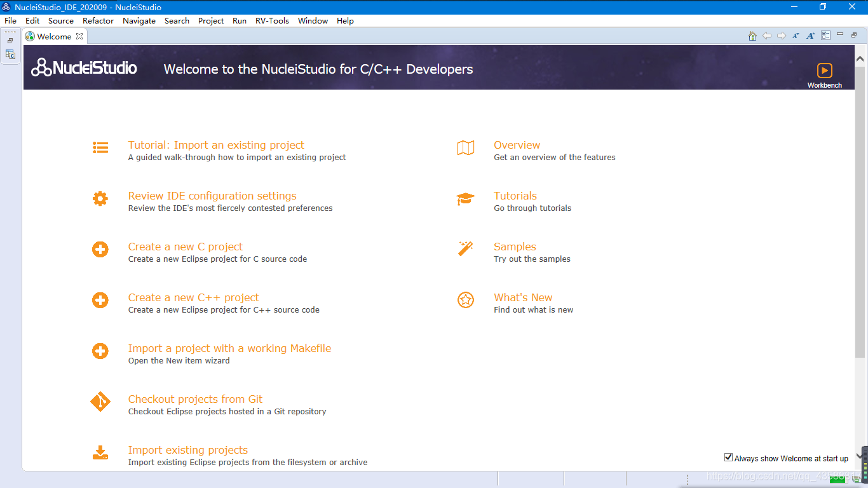Screen dimensions: 868x488
Task: Open the Overview link
Action: point(517,145)
